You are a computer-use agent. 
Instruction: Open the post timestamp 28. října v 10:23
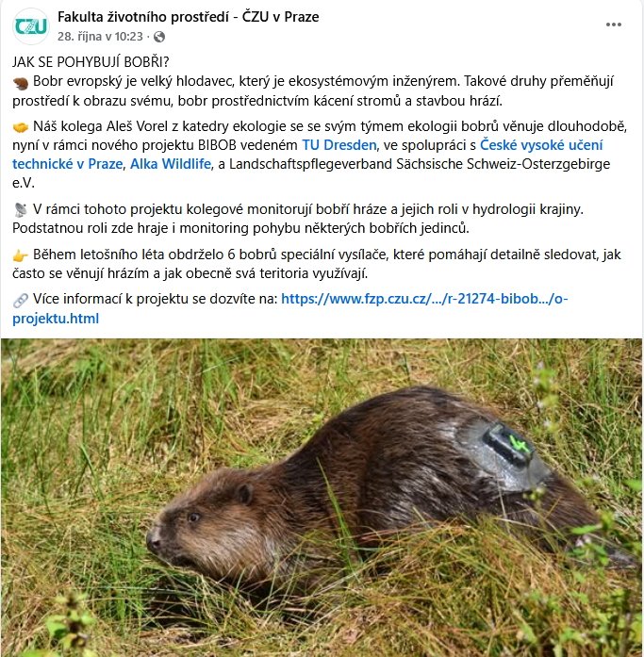coord(100,37)
